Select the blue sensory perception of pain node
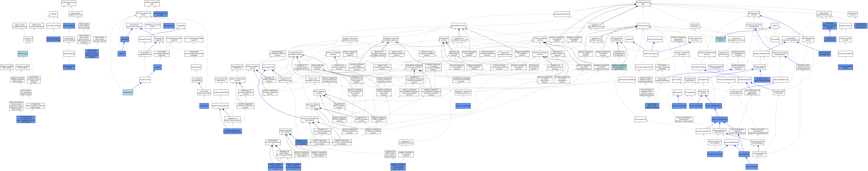The height and width of the screenshot is (171, 868). [845, 67]
